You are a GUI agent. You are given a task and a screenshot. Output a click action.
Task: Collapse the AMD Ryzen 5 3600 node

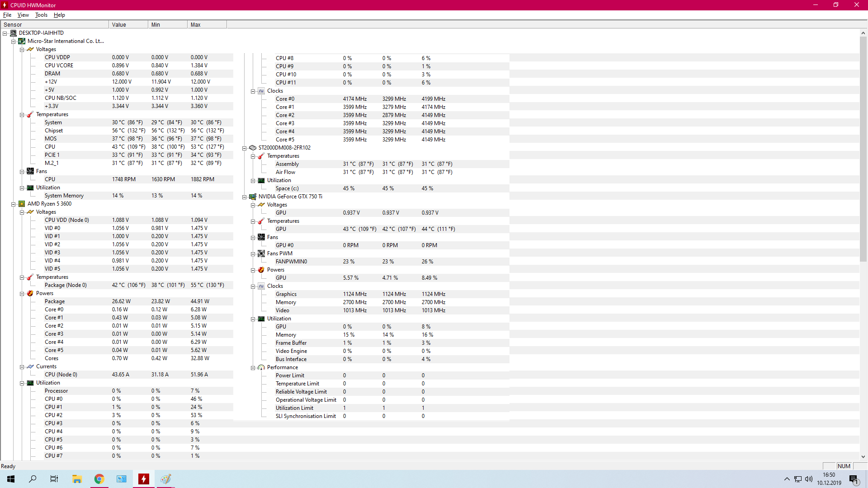[x=14, y=204]
